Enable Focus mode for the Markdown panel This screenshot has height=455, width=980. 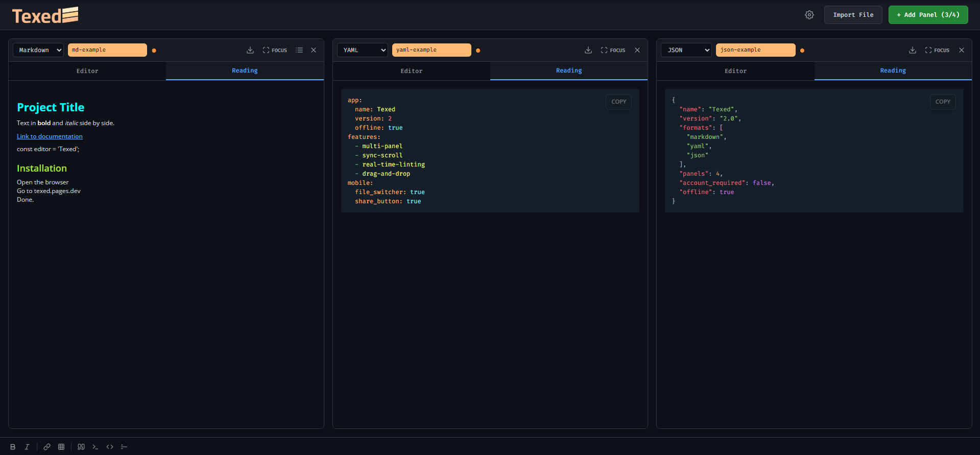click(x=275, y=50)
